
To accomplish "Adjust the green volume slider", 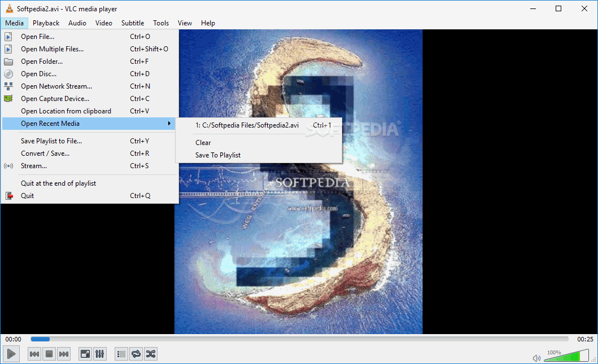I will click(x=567, y=356).
